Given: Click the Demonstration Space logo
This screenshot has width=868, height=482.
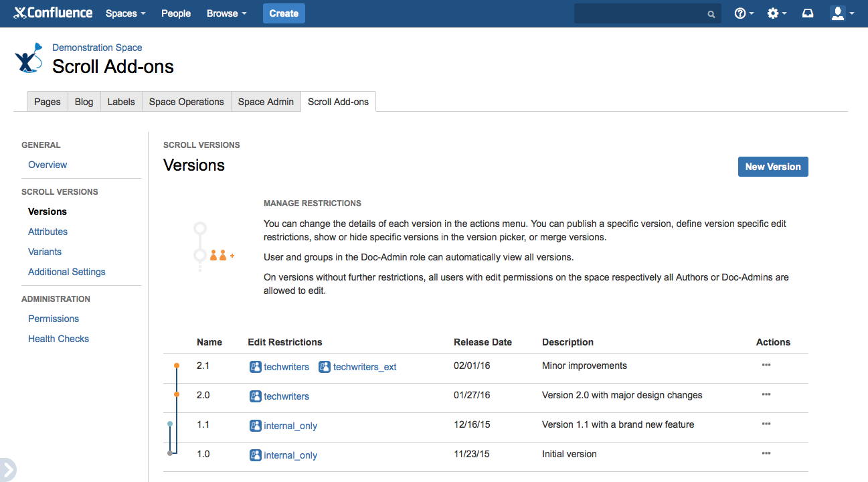Looking at the screenshot, I should click(x=28, y=58).
